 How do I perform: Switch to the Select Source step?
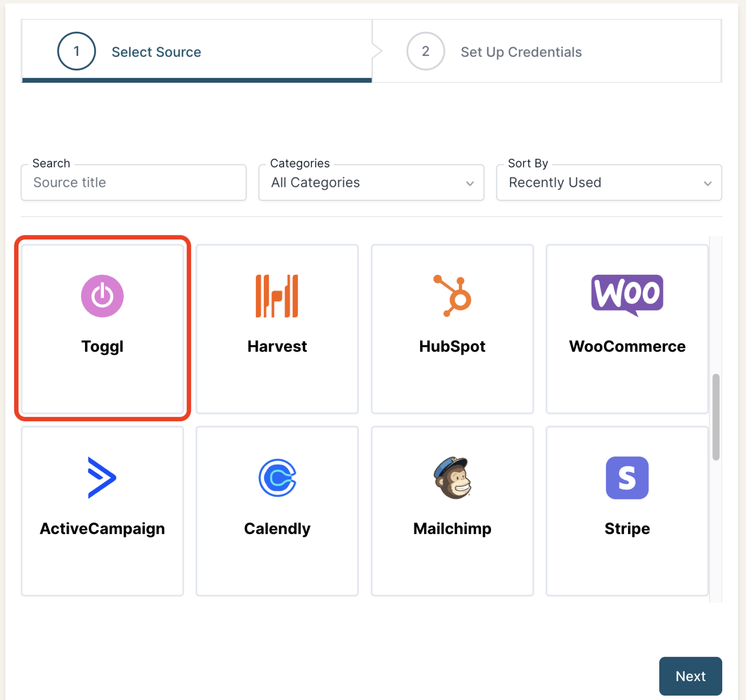(156, 52)
